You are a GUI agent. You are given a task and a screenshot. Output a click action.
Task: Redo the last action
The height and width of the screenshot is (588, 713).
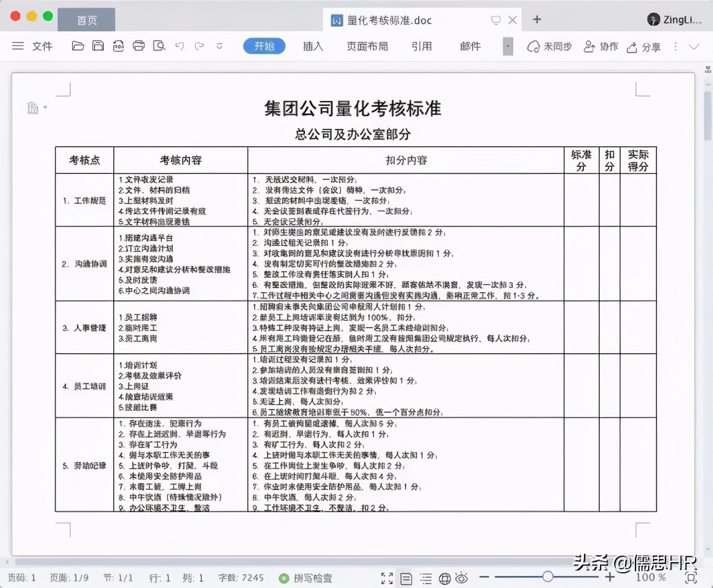point(200,46)
